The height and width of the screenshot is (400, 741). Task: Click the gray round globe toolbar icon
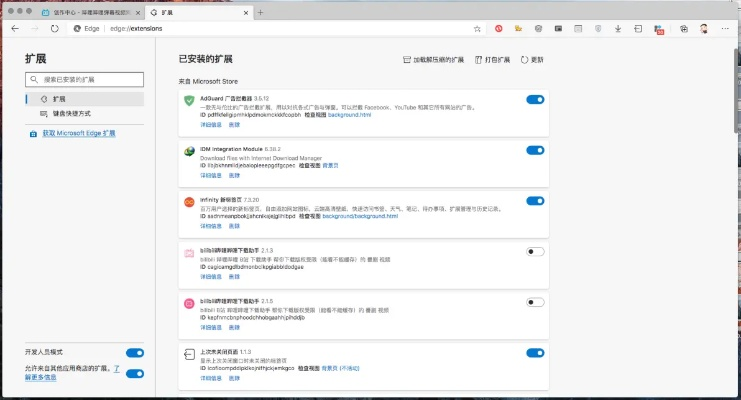tap(538, 28)
